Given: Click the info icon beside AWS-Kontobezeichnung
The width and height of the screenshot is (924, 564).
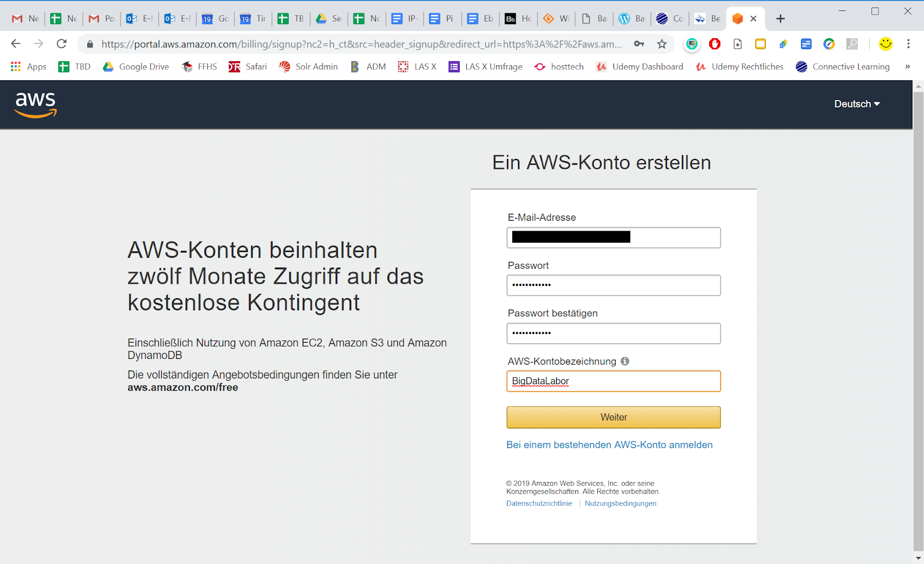Looking at the screenshot, I should pos(625,361).
